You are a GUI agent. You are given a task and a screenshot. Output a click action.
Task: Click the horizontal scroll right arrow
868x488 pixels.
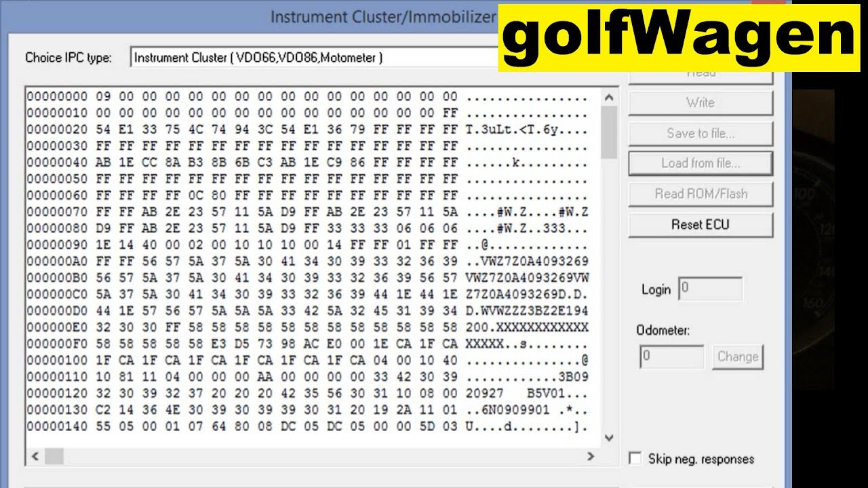pyautogui.click(x=591, y=457)
